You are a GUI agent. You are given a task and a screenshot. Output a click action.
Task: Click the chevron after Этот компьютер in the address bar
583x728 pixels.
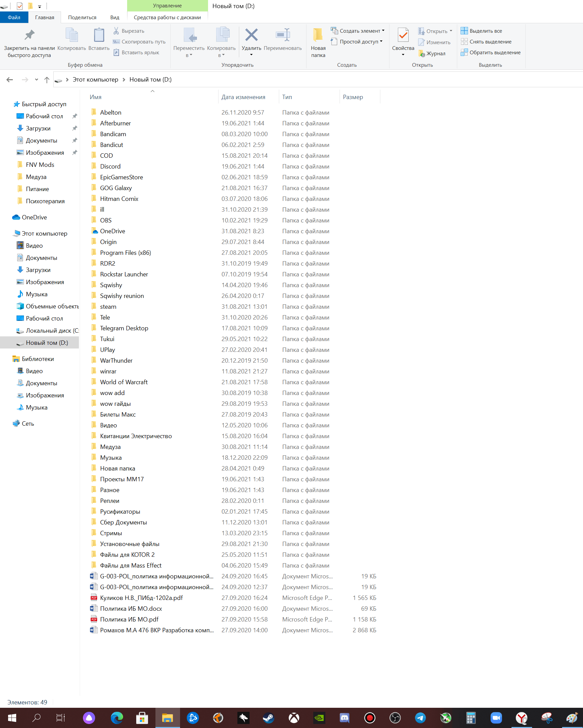pos(124,80)
